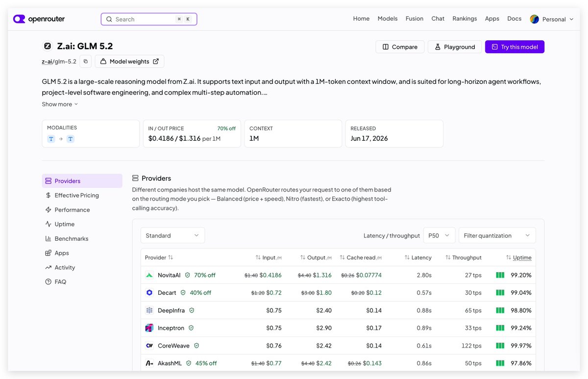Open Rankings in top navigation

[x=465, y=19]
